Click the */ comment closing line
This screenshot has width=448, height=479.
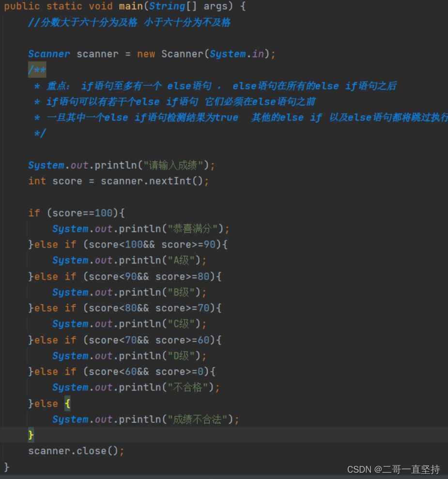(x=40, y=134)
